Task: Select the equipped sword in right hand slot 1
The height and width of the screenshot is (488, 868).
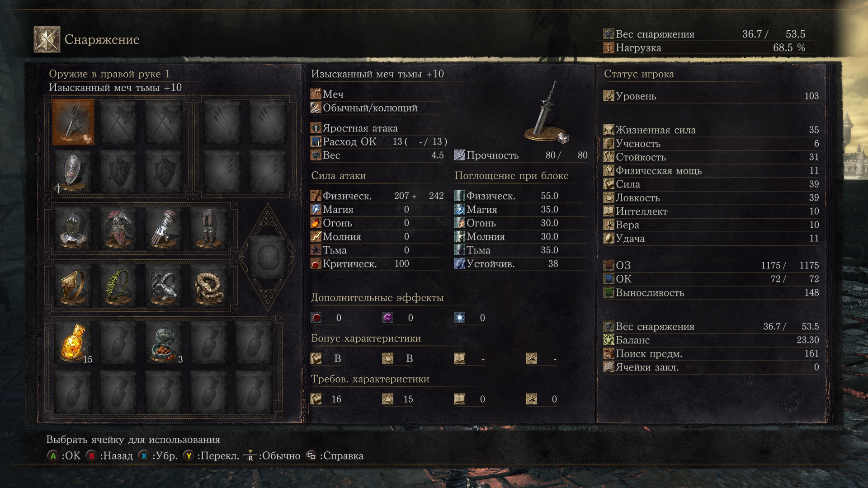Action: click(73, 122)
